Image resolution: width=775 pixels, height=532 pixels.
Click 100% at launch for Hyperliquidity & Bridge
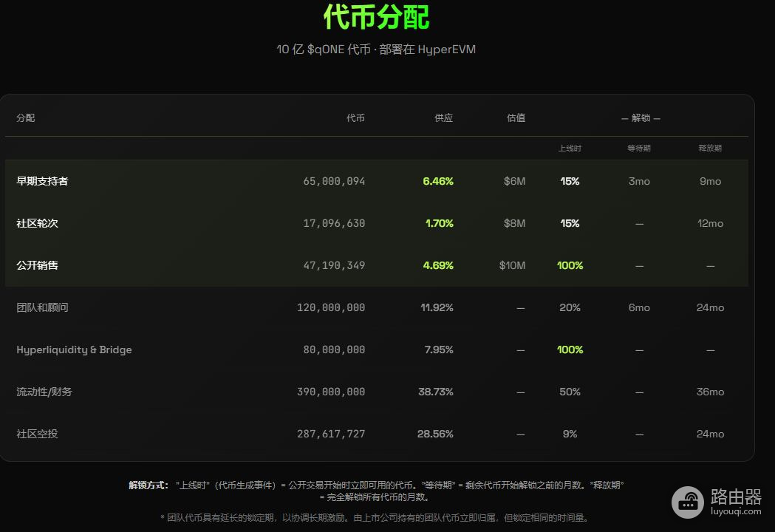(570, 349)
